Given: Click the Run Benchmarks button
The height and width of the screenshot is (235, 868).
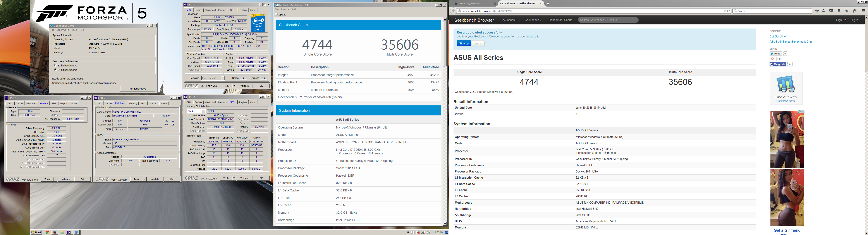Looking at the screenshot, I should [138, 88].
